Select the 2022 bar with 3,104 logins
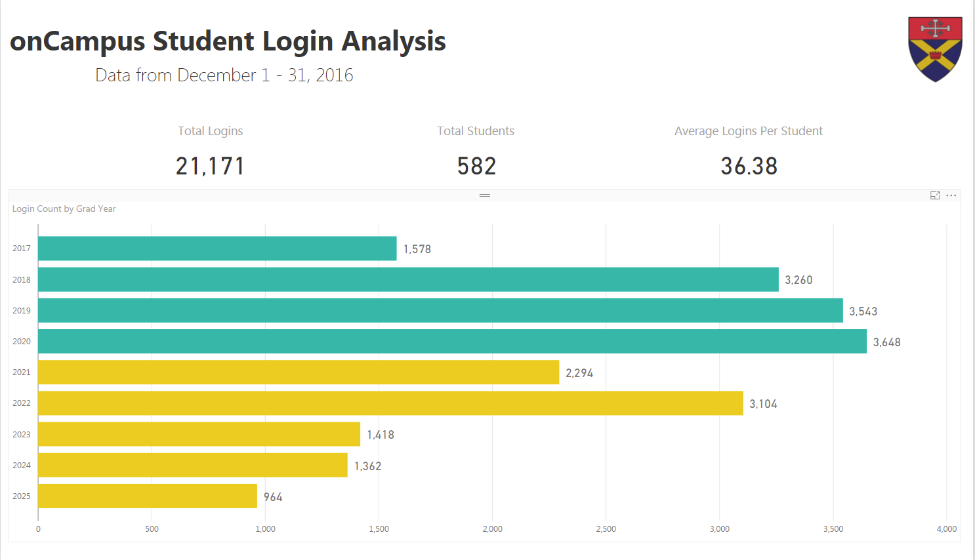Image resolution: width=975 pixels, height=560 pixels. (390, 403)
